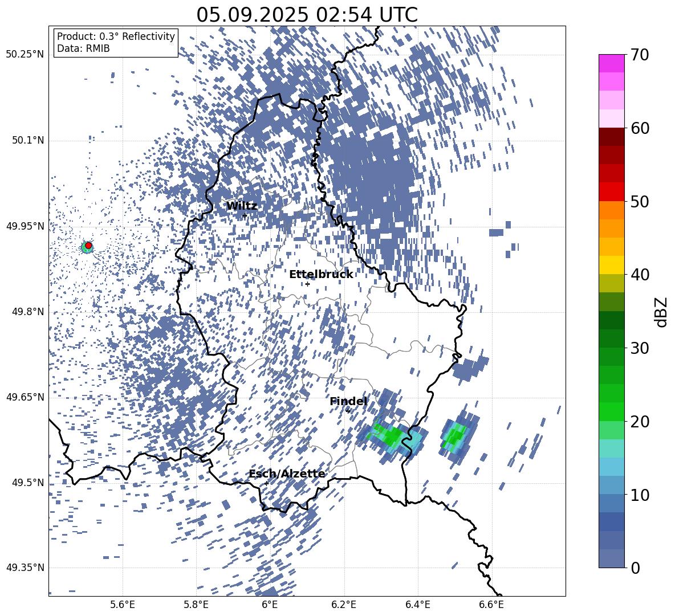Click the Wiltz city label
Screen dimensions: 675x616
242,206
